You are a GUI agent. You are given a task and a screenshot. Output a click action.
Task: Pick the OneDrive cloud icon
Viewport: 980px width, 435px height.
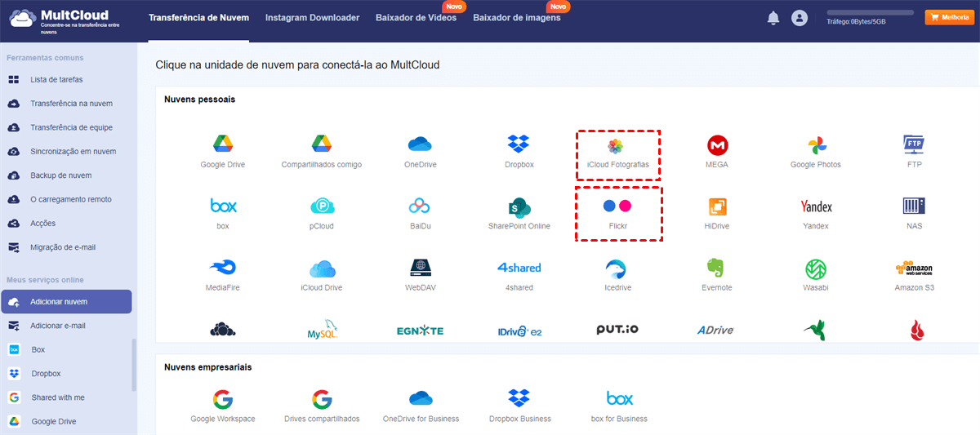[x=421, y=145]
